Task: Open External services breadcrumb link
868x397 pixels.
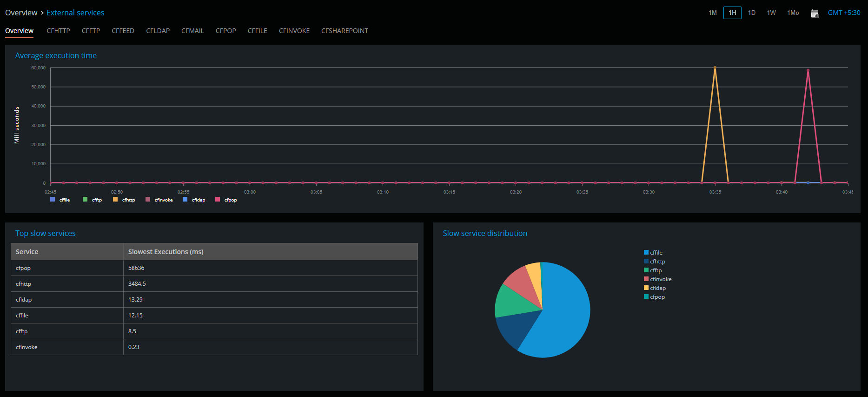Action: coord(75,13)
